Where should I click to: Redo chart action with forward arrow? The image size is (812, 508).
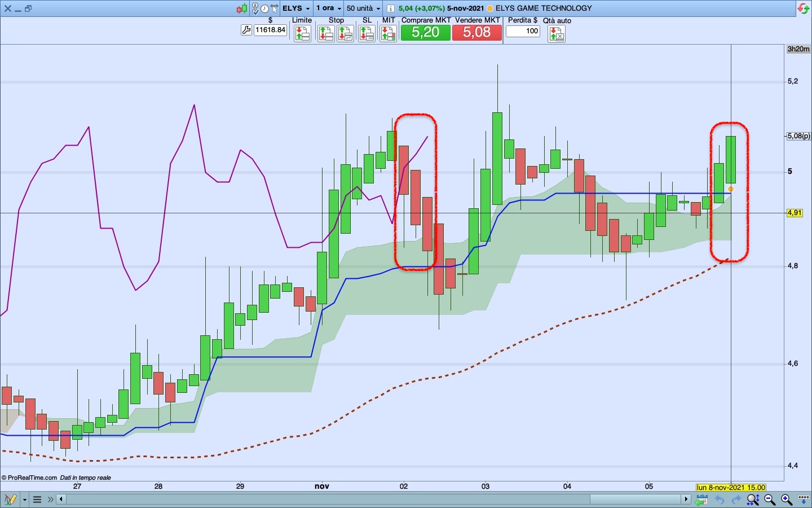pyautogui.click(x=736, y=500)
